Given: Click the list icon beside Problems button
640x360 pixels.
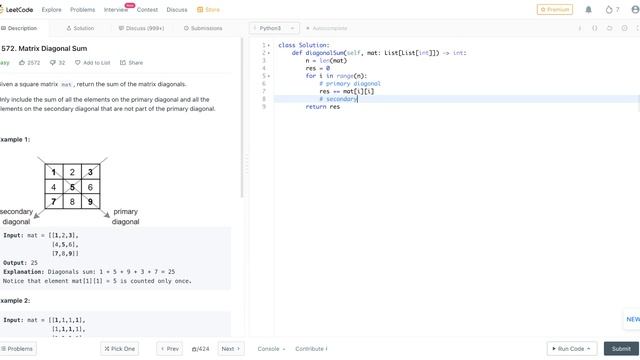Looking at the screenshot, I should point(4,349).
